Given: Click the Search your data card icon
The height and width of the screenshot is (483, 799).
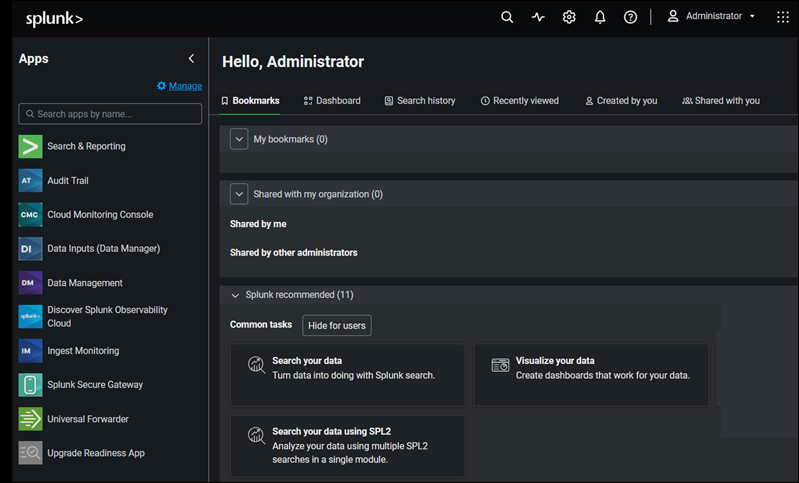Looking at the screenshot, I should tap(256, 365).
